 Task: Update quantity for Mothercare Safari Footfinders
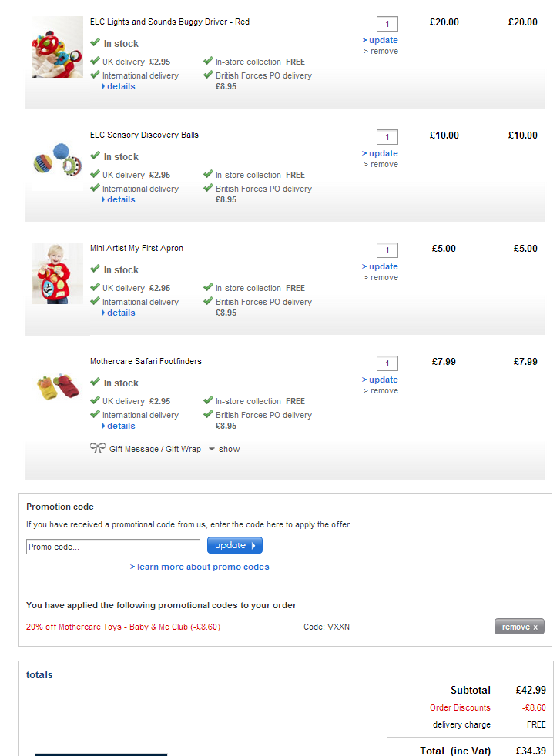coord(381,380)
